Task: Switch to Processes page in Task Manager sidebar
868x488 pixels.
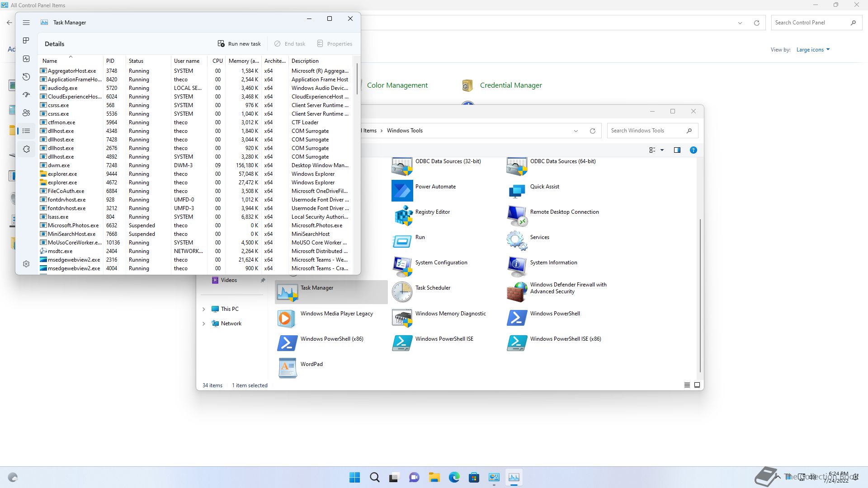Action: point(26,41)
